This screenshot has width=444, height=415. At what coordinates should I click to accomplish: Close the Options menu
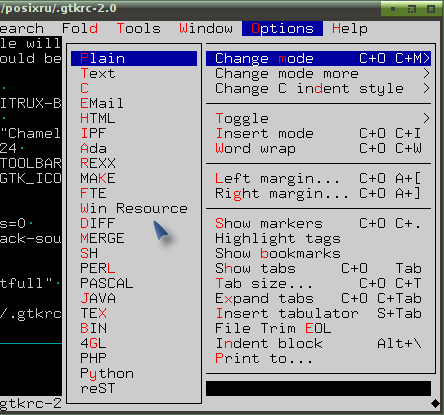tap(282, 28)
